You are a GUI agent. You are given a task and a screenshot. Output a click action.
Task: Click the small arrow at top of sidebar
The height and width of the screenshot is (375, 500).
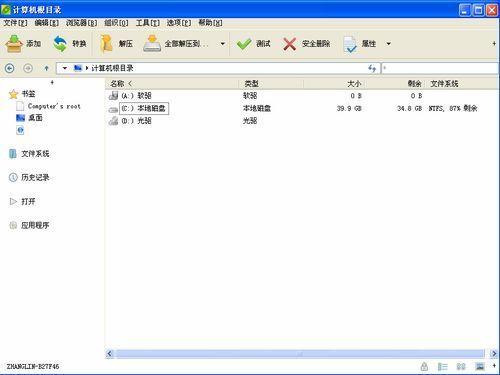click(52, 82)
